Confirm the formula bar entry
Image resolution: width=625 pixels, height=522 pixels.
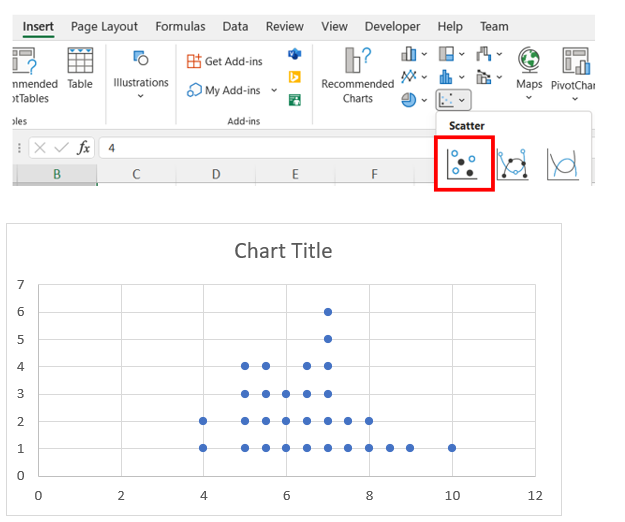tap(61, 148)
